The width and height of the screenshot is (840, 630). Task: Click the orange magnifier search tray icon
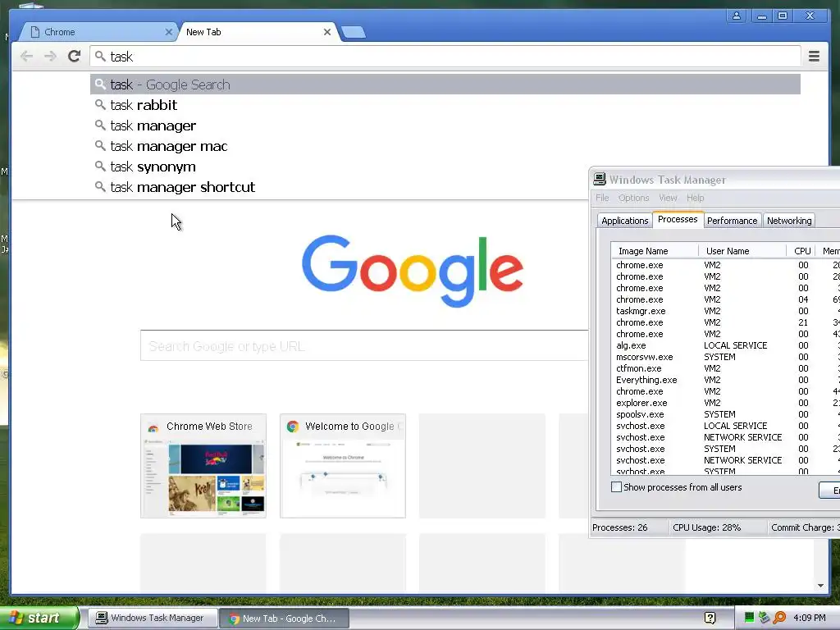tap(780, 618)
